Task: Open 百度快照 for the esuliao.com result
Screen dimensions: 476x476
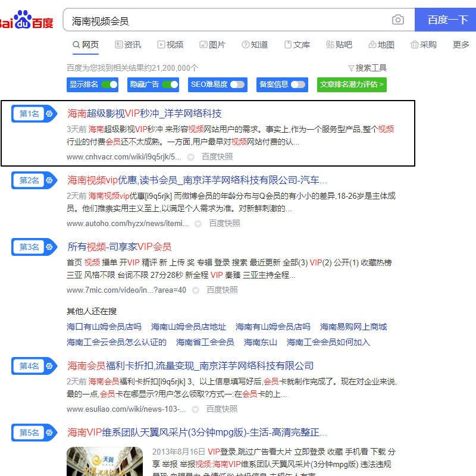Action: click(x=222, y=409)
